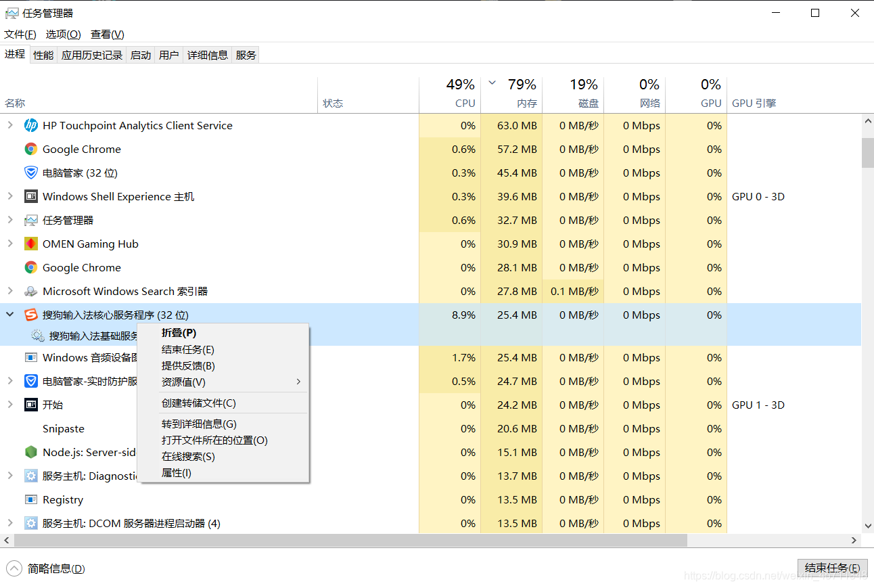The width and height of the screenshot is (874, 588).
Task: Open 属性(I) from context menu
Action: [x=223, y=472]
